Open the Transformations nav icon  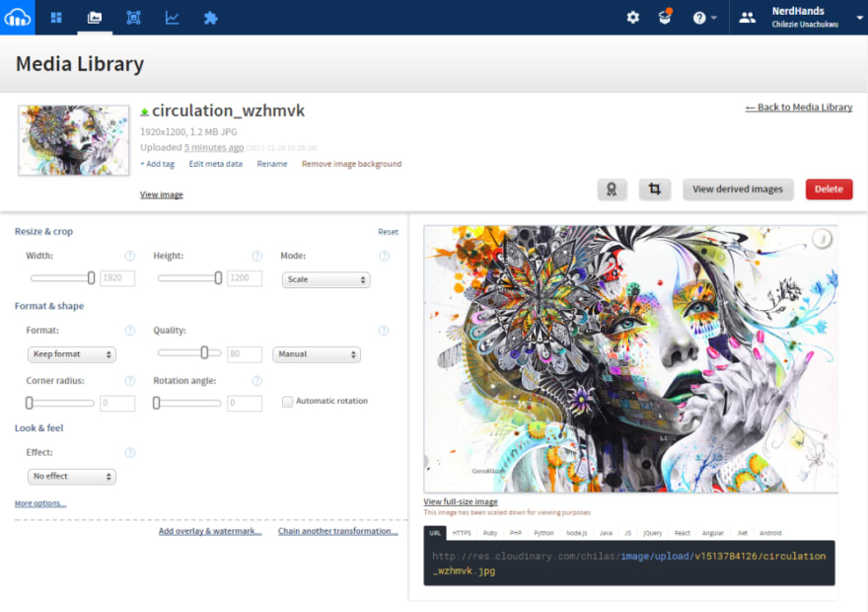pyautogui.click(x=133, y=18)
